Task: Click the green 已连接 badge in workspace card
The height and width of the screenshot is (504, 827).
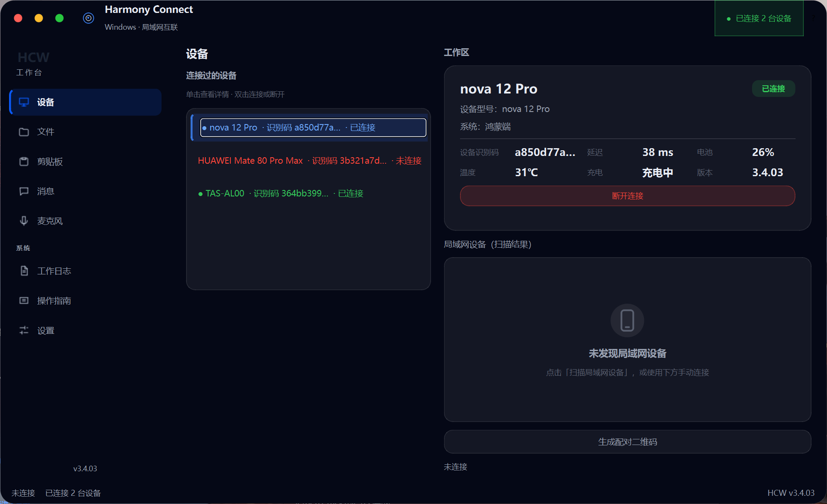Action: click(773, 89)
